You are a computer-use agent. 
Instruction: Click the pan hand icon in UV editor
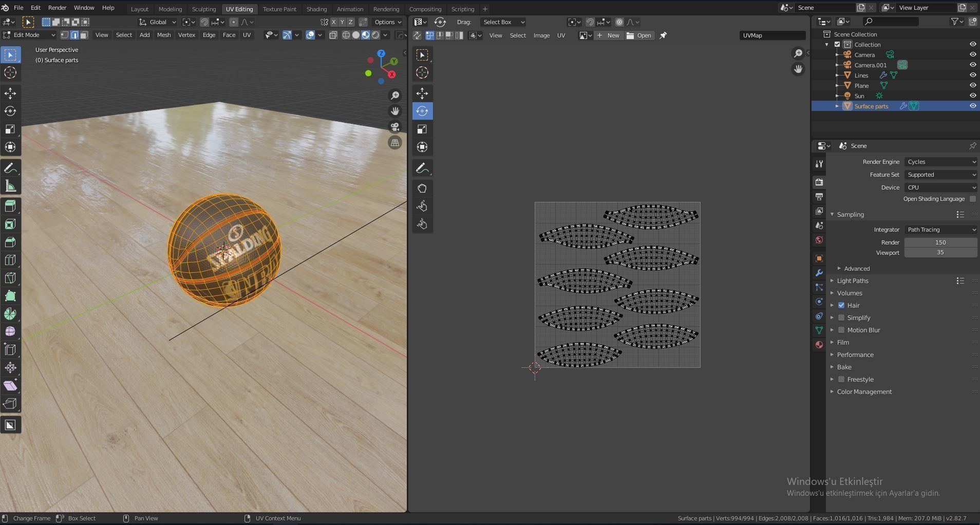[x=798, y=69]
